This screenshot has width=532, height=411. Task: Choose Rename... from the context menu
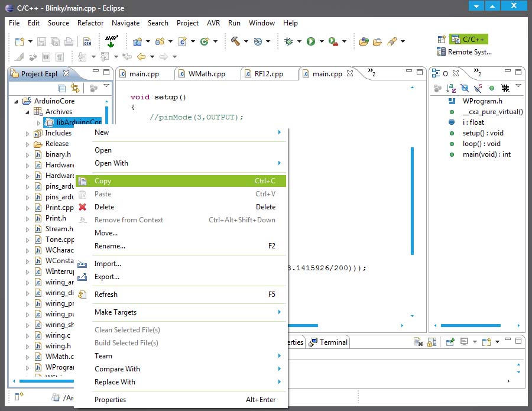point(181,246)
